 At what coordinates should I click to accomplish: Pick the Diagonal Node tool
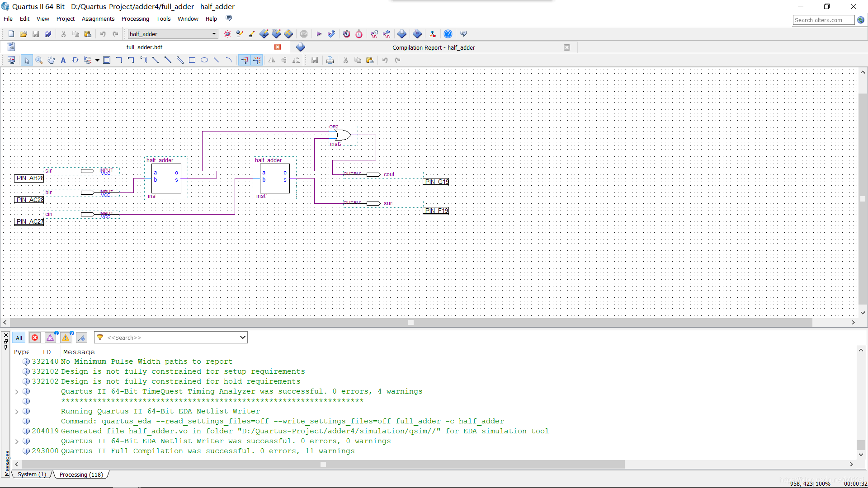coord(156,60)
